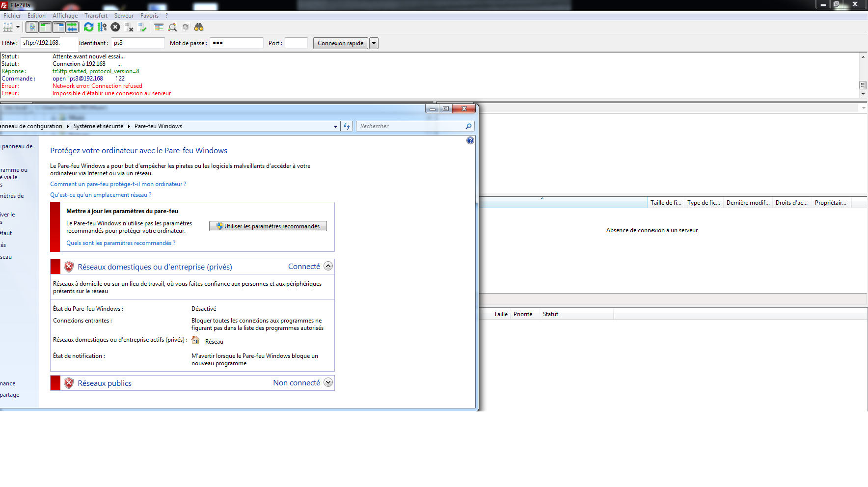Image resolution: width=868 pixels, height=487 pixels.
Task: Toggle directory comparison icon
Action: point(172,27)
